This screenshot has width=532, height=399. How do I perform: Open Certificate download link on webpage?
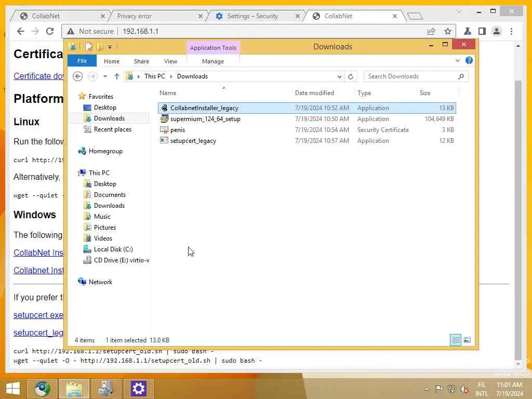tap(38, 76)
